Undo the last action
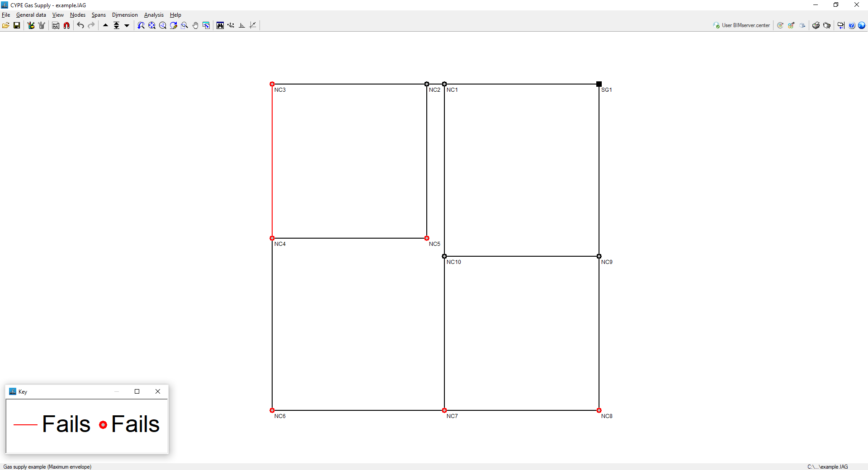 point(80,25)
